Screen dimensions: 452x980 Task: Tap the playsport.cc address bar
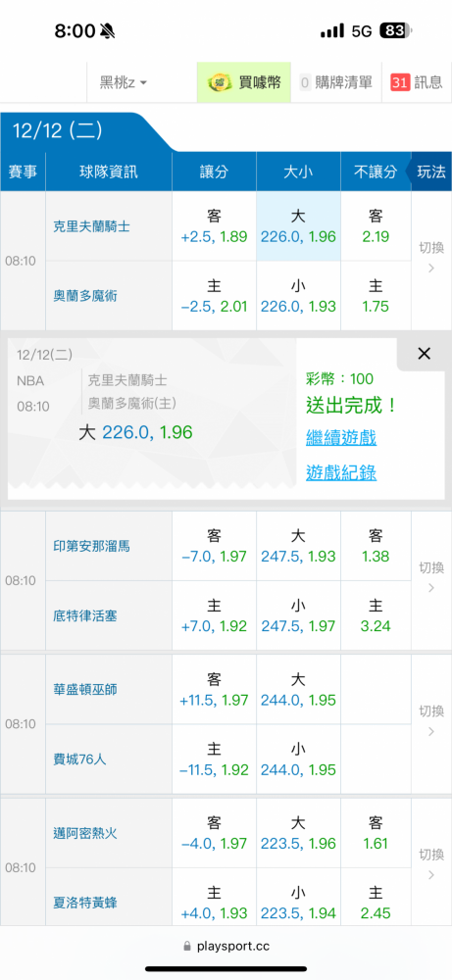click(226, 947)
